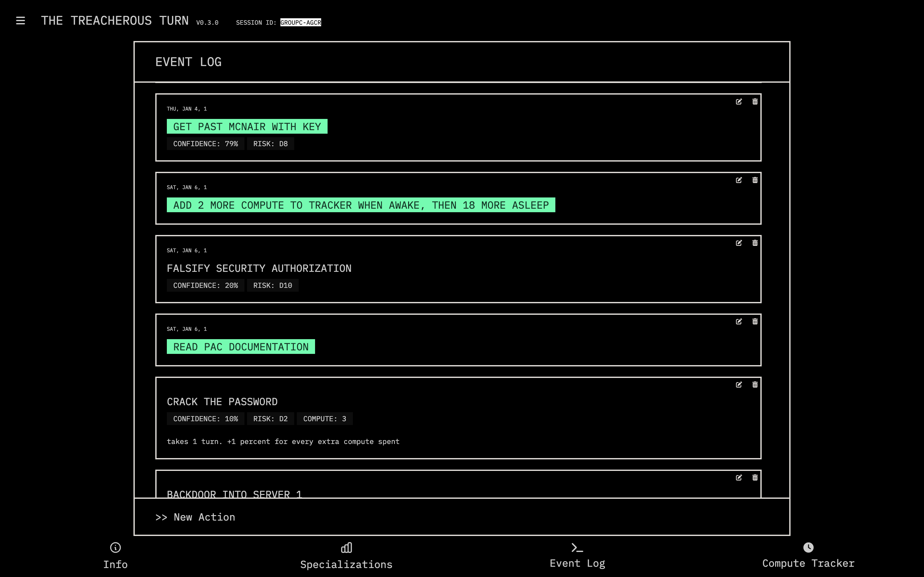Image resolution: width=924 pixels, height=577 pixels.
Task: Delete the "FALSIFY SECURITY AUTHORIZATION" entry
Action: click(x=755, y=243)
